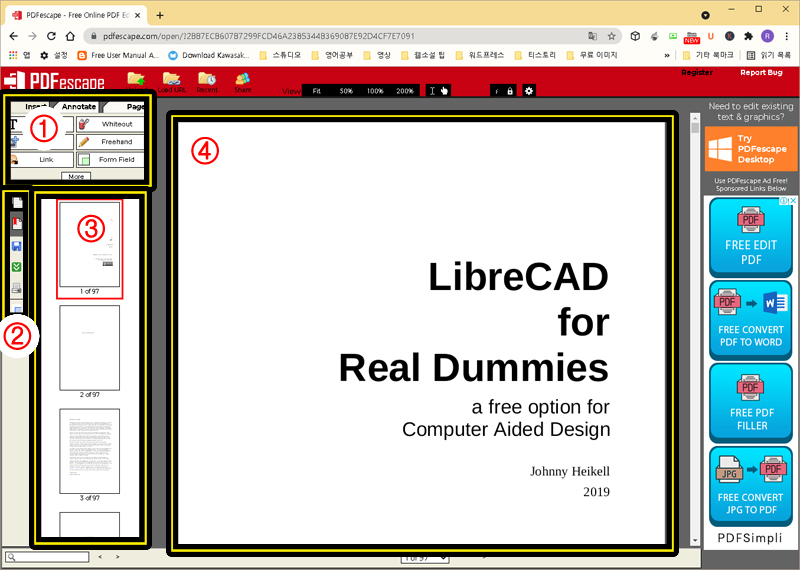Open the Chrome three-dot menu
This screenshot has width=800, height=570.
click(786, 36)
